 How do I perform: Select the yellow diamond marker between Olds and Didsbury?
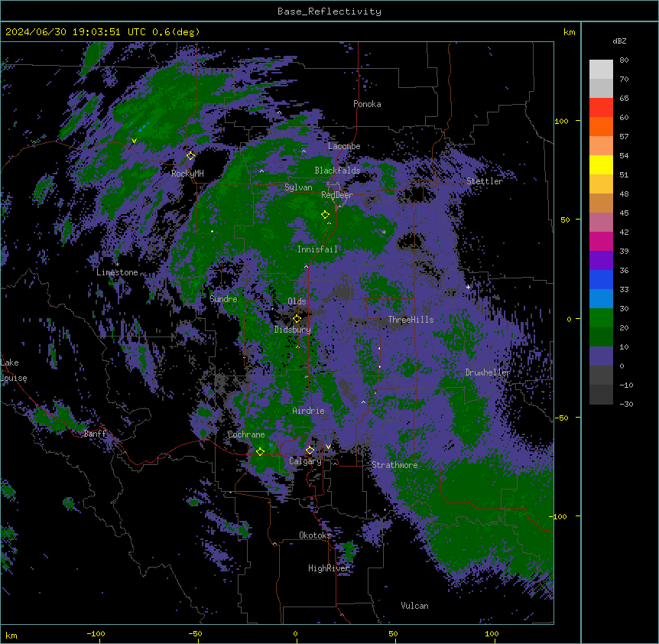tap(297, 318)
